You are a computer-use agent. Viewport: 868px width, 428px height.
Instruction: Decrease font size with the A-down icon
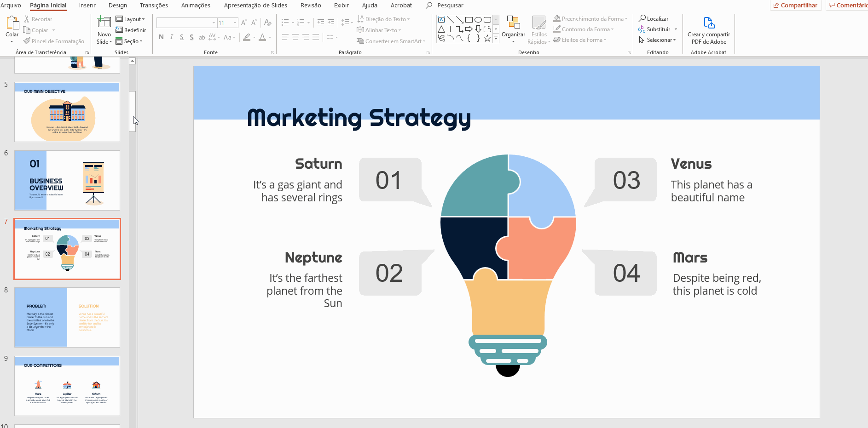click(x=254, y=23)
